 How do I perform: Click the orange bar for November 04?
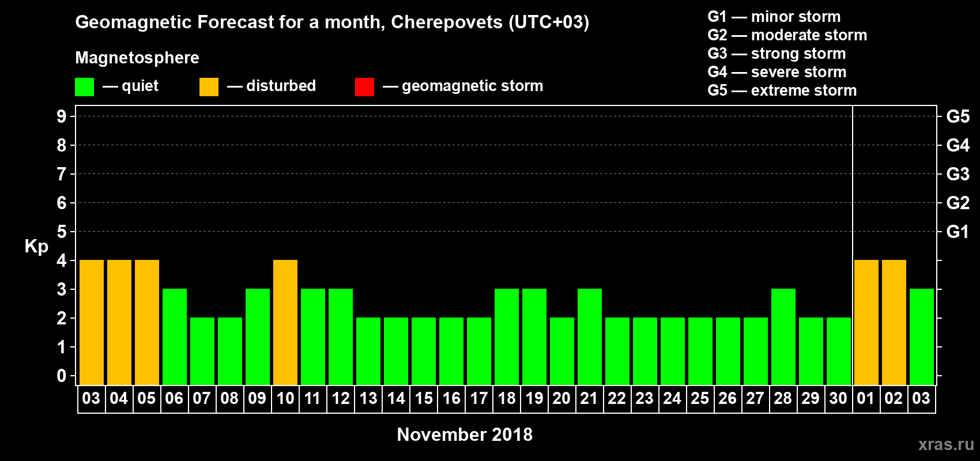[x=119, y=323]
